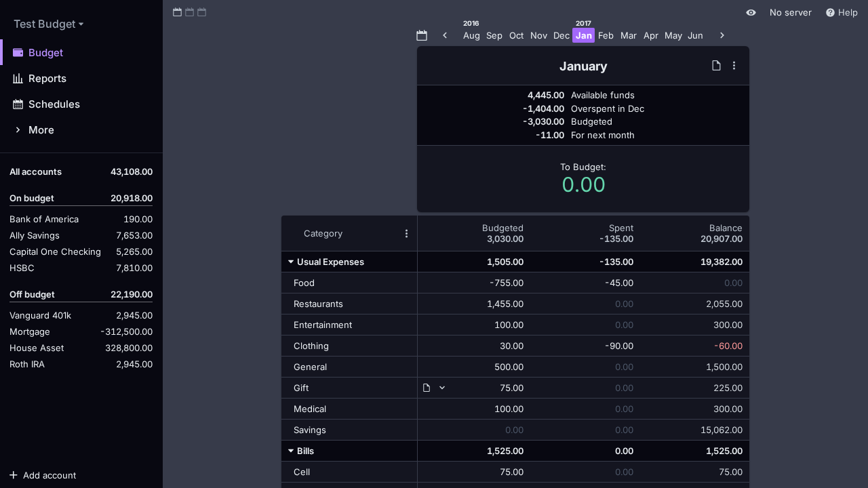
Task: Select the three-month view calendar icon
Action: 201,12
